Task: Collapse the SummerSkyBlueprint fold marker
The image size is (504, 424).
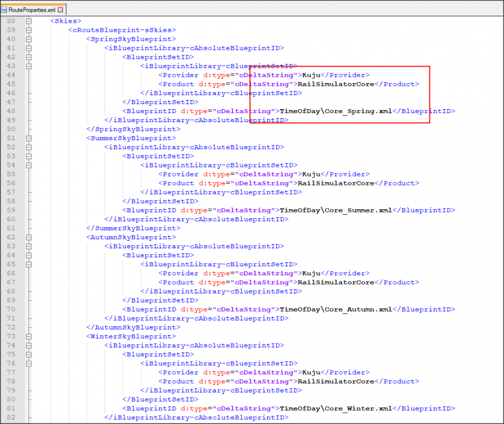Action: click(x=28, y=138)
